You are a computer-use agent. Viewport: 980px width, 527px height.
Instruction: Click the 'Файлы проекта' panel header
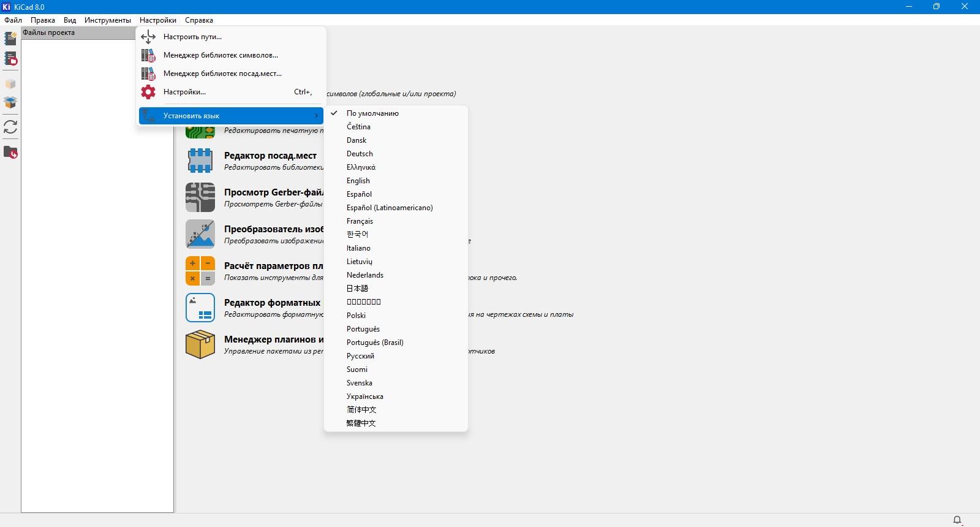pos(97,33)
